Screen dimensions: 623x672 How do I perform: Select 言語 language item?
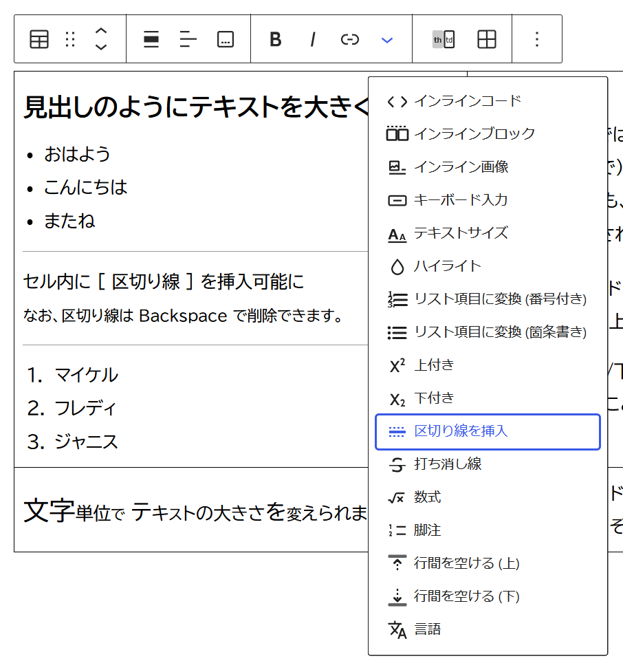pos(488,629)
